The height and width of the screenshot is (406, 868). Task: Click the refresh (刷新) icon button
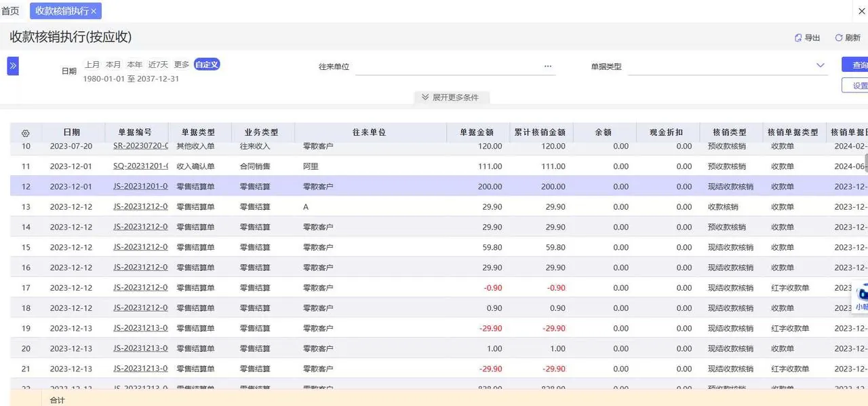click(848, 38)
